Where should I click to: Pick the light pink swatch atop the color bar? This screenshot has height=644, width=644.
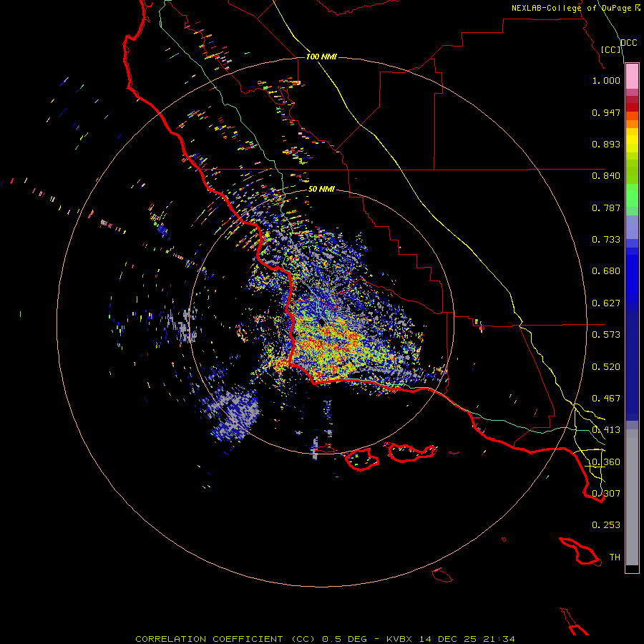click(632, 77)
